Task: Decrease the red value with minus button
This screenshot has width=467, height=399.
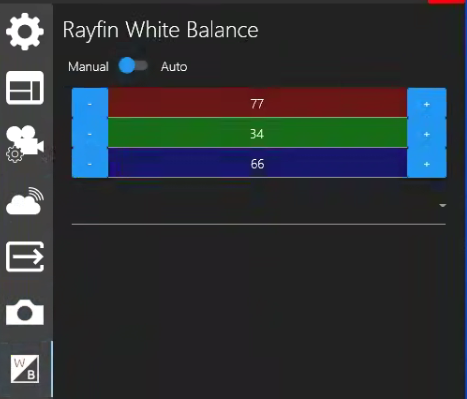Action: pyautogui.click(x=90, y=103)
